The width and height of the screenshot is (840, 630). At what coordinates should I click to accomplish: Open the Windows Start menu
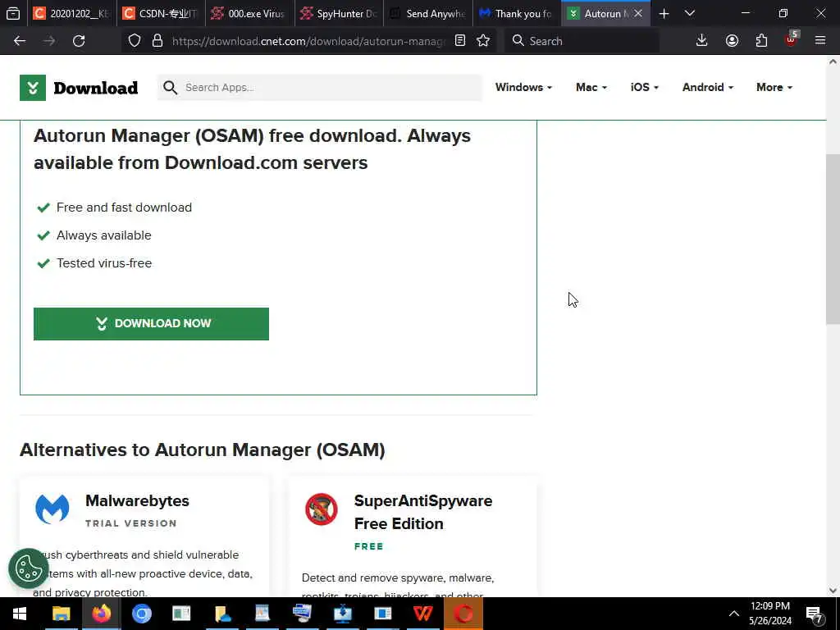(20, 614)
